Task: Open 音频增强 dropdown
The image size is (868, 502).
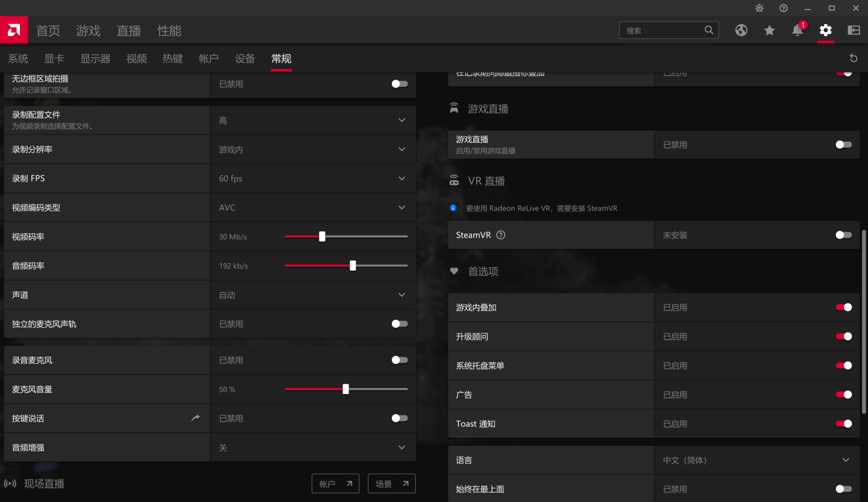Action: (313, 448)
